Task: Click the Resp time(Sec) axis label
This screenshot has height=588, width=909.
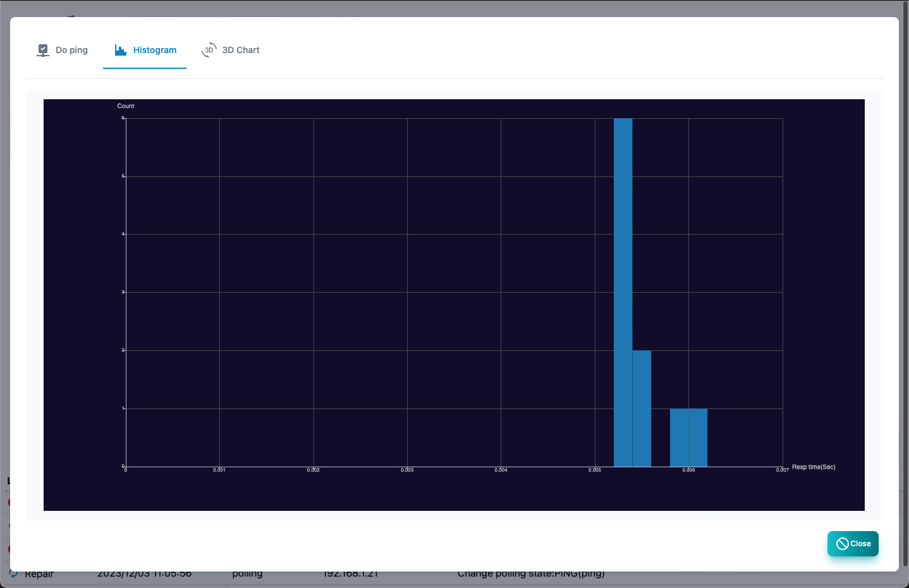Action: (814, 467)
